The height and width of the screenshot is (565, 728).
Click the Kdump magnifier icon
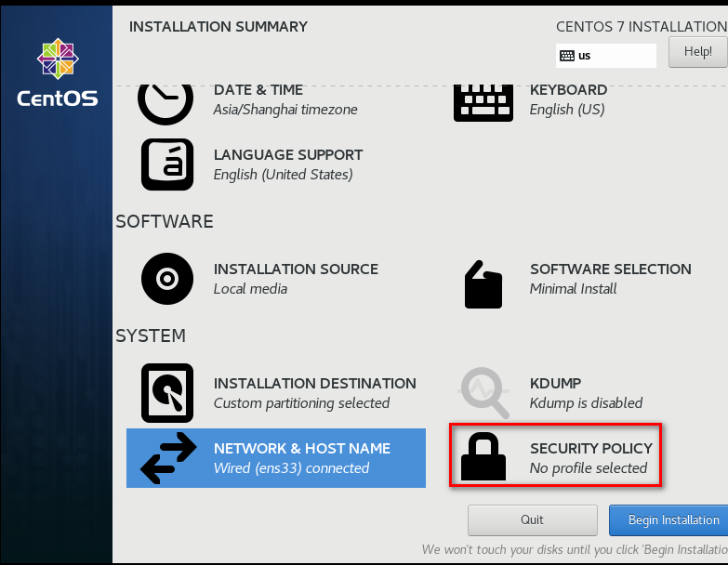coord(483,393)
